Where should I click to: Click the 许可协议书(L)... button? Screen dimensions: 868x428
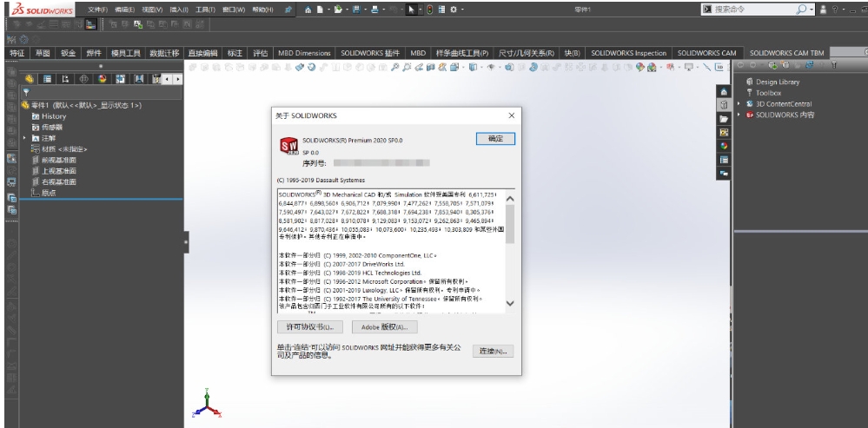[x=310, y=326]
